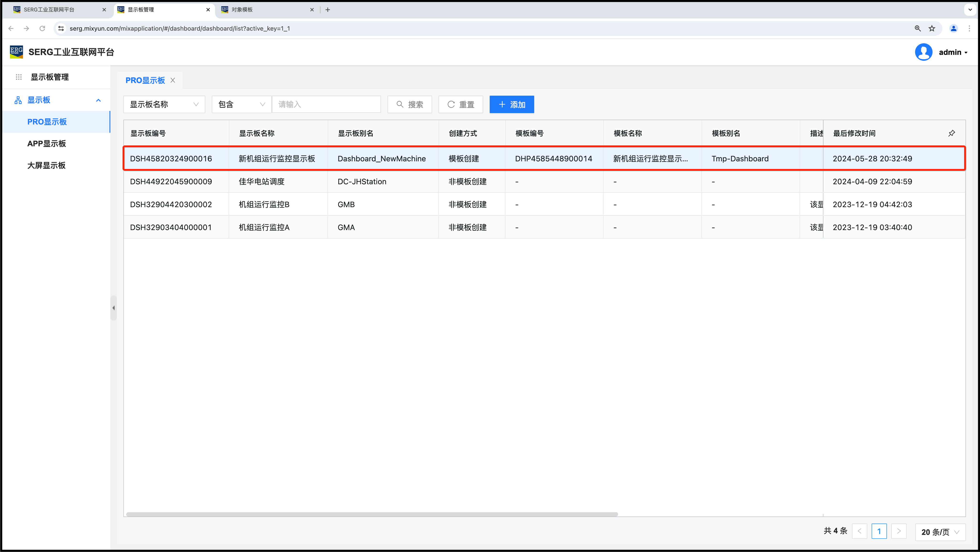Open the 显示板名称 filter dropdown
This screenshot has width=980, height=552.
click(x=164, y=104)
